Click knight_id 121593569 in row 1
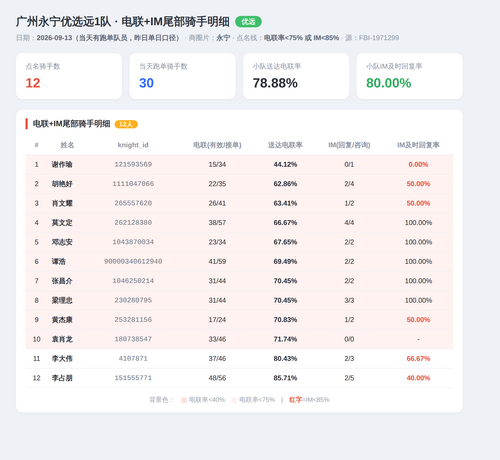Viewport: 500px width, 460px height. click(133, 164)
